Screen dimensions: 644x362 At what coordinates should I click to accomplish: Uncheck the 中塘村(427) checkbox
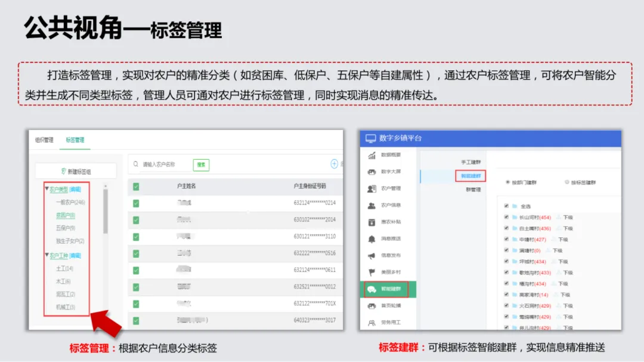[x=506, y=239]
